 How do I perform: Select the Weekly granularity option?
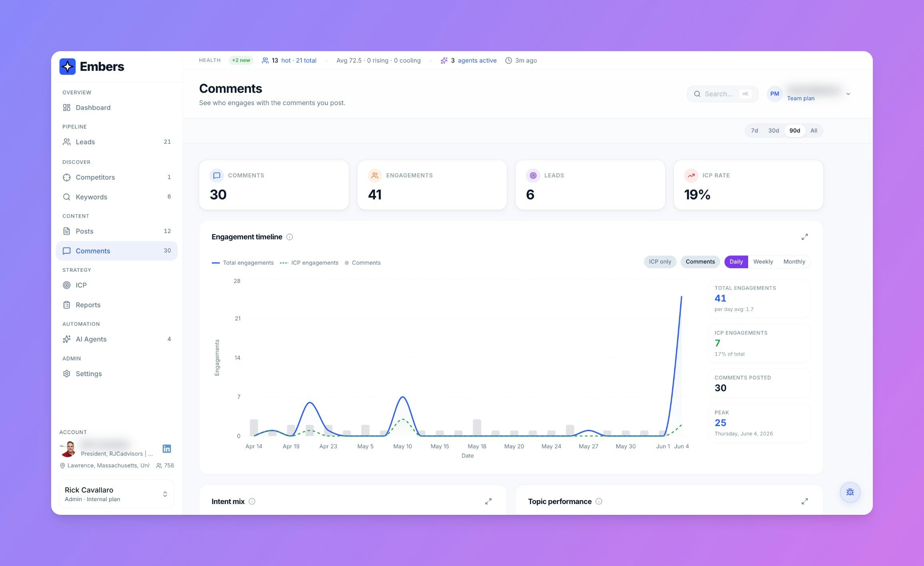click(763, 262)
